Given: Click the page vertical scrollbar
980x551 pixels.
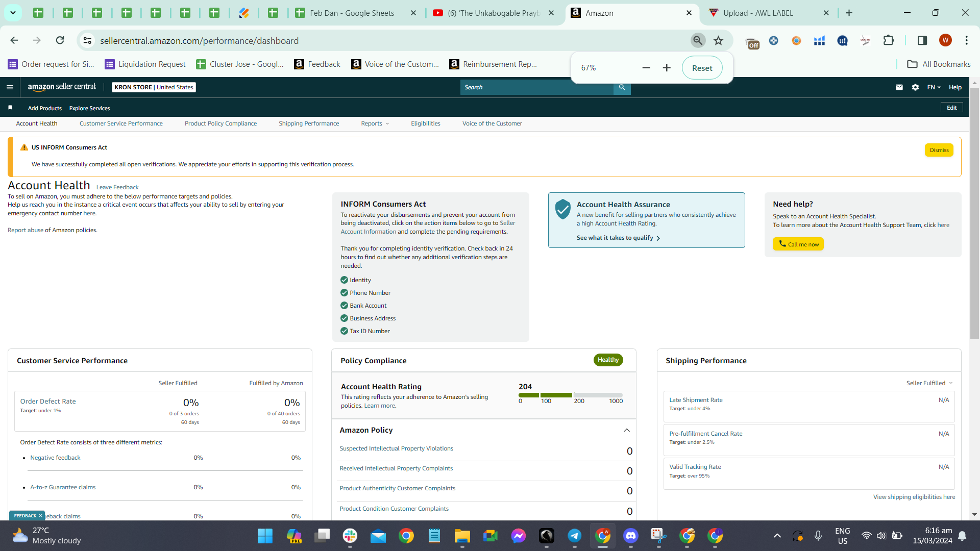Looking at the screenshot, I should [974, 212].
